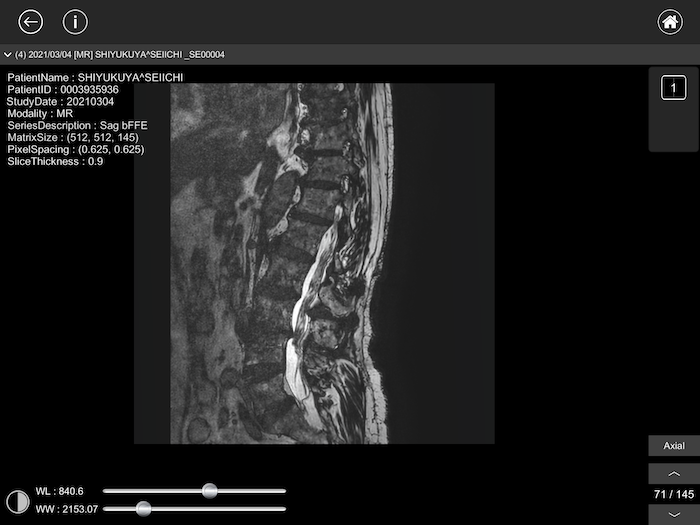
Task: Click the SeriesDescription : Sag bFFE text
Action: point(77,125)
